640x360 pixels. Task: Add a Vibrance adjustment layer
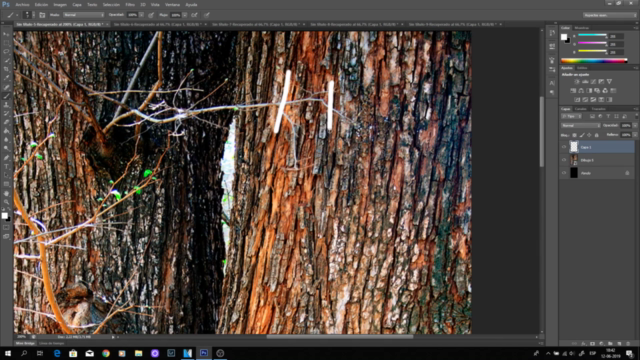(x=609, y=82)
